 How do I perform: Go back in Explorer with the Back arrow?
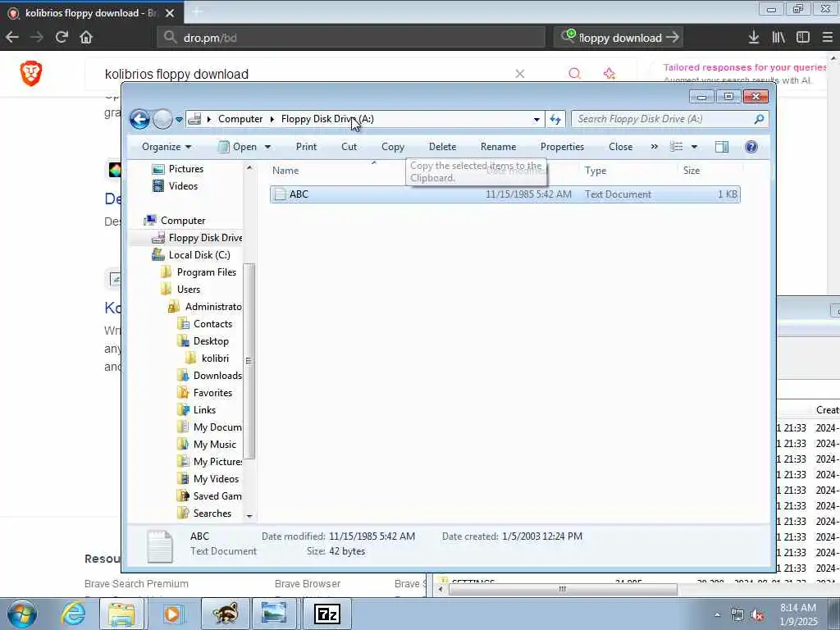coord(139,119)
